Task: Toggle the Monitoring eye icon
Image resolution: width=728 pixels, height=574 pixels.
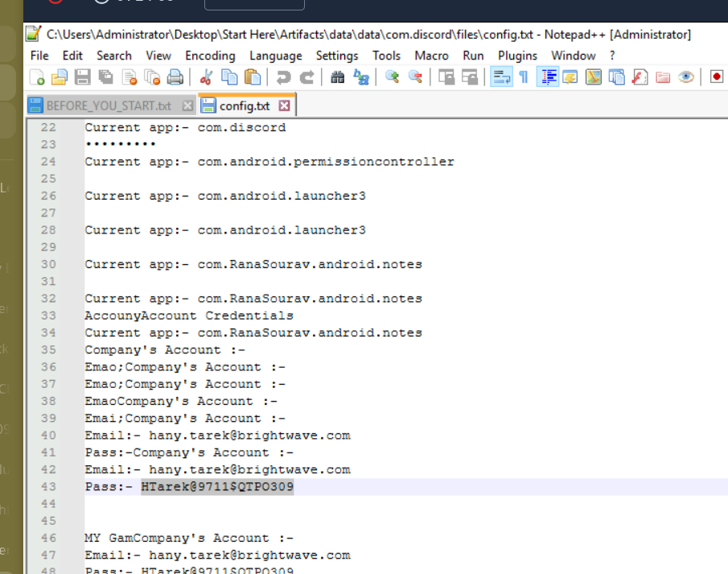Action: tap(685, 77)
